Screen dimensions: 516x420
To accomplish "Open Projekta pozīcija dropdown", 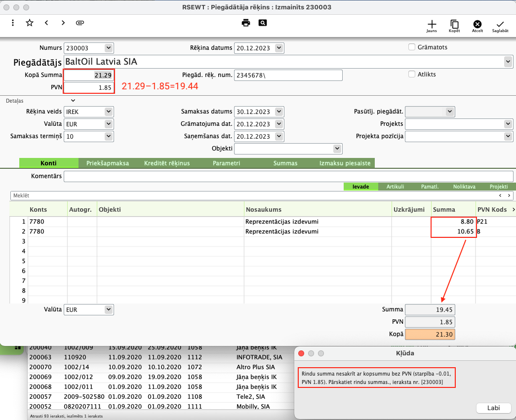I will point(508,136).
